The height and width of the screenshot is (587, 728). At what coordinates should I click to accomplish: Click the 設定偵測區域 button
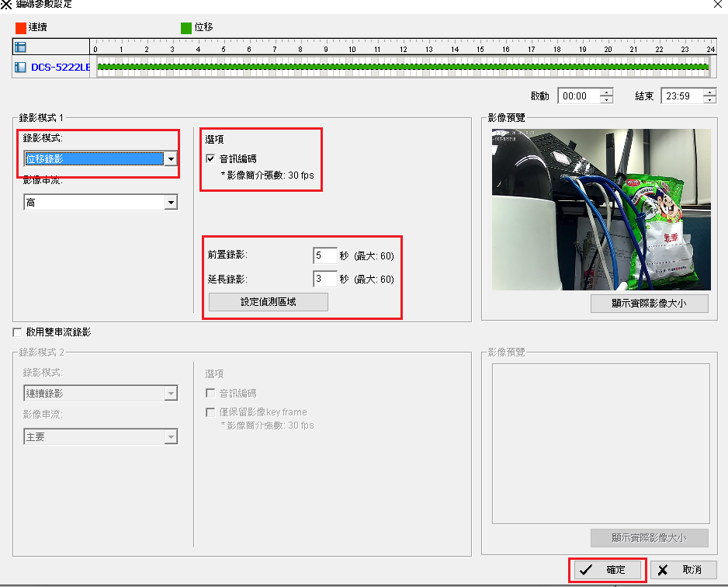(x=269, y=302)
